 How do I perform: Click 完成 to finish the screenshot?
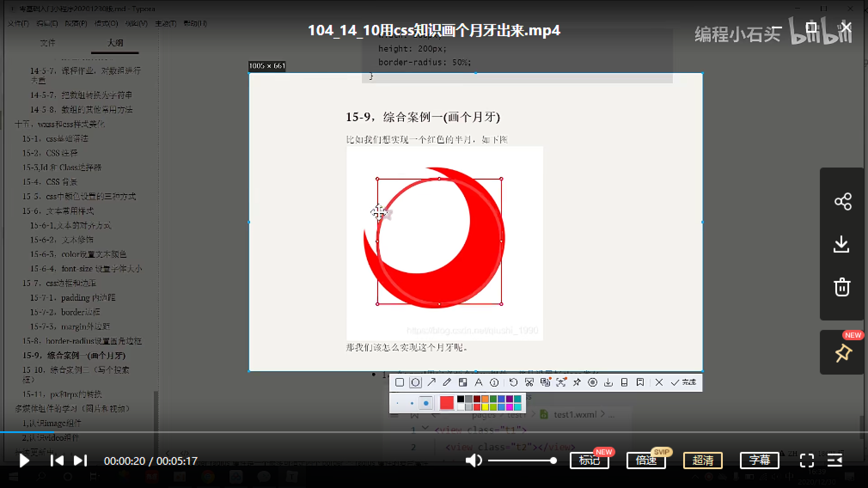[684, 382]
